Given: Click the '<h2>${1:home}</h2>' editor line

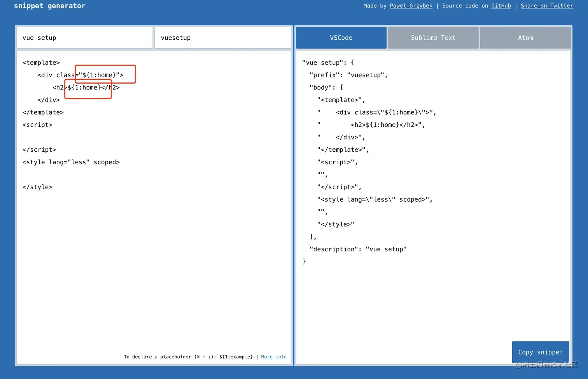Looking at the screenshot, I should (86, 88).
